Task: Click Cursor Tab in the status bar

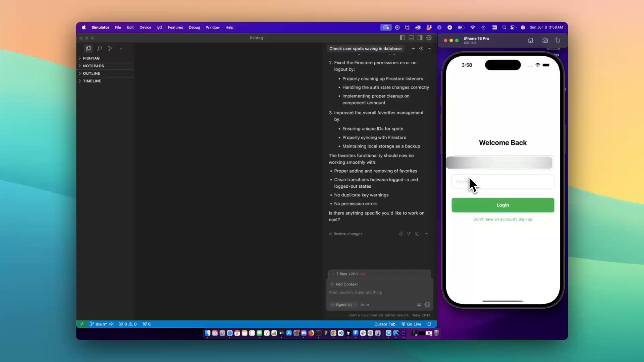Action: 385,324
